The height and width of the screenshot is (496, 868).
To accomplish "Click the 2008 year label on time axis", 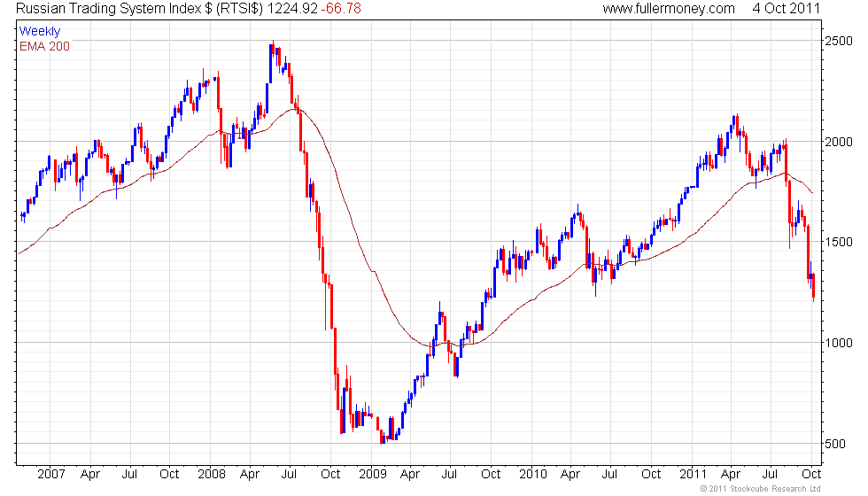I will click(x=212, y=475).
